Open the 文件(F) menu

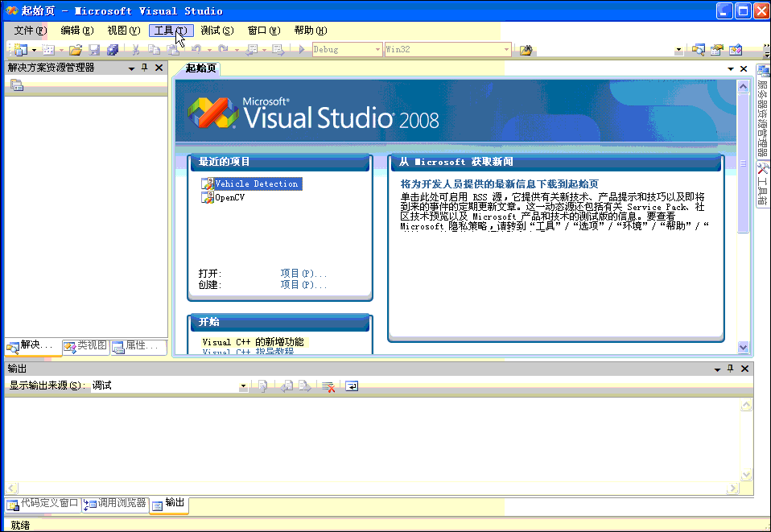31,31
